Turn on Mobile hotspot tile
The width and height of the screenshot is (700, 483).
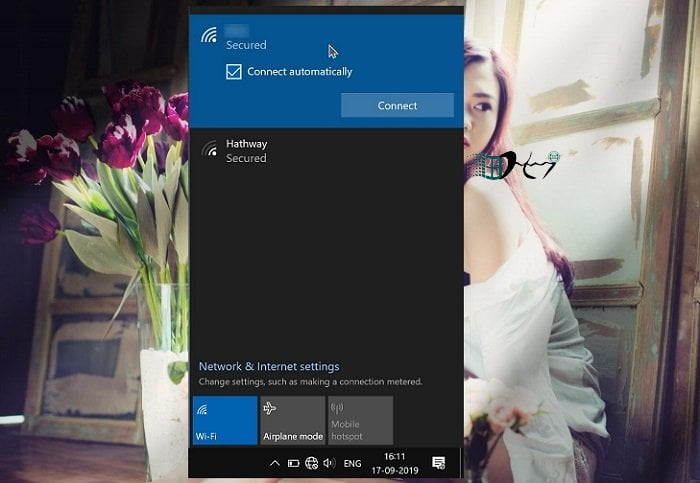[x=360, y=420]
